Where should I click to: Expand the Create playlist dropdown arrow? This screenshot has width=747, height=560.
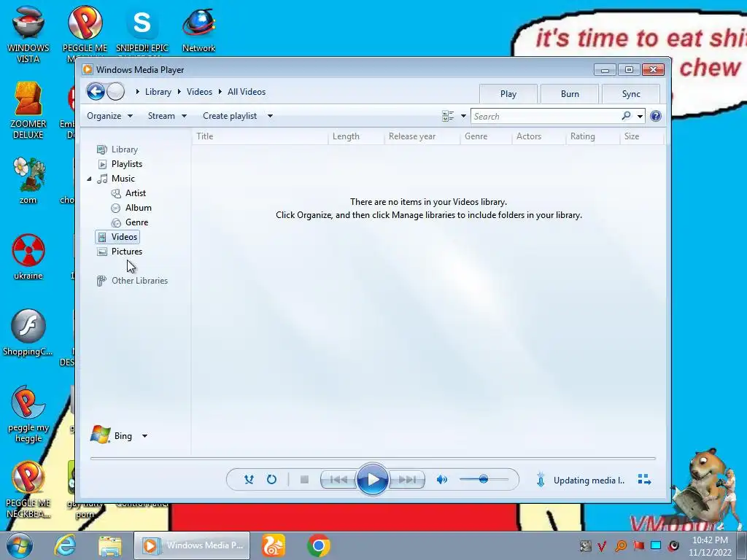[x=270, y=116]
